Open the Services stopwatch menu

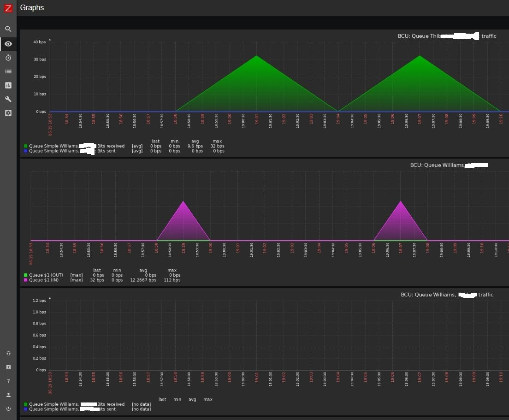tap(8, 58)
